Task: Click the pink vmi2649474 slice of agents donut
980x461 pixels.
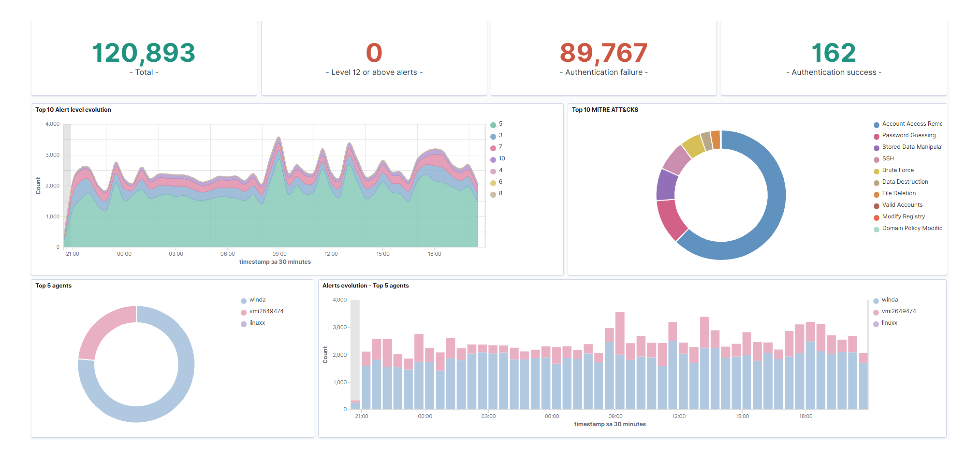Action: click(101, 329)
